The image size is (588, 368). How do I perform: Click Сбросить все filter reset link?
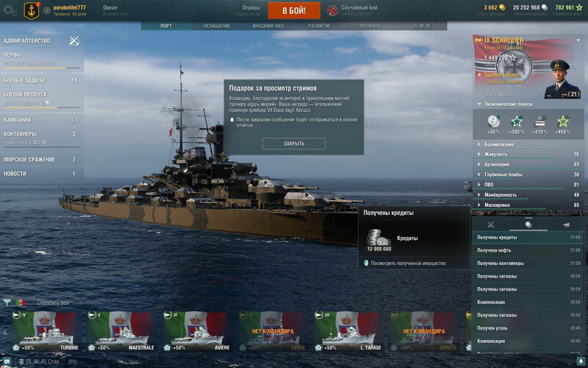pyautogui.click(x=53, y=302)
